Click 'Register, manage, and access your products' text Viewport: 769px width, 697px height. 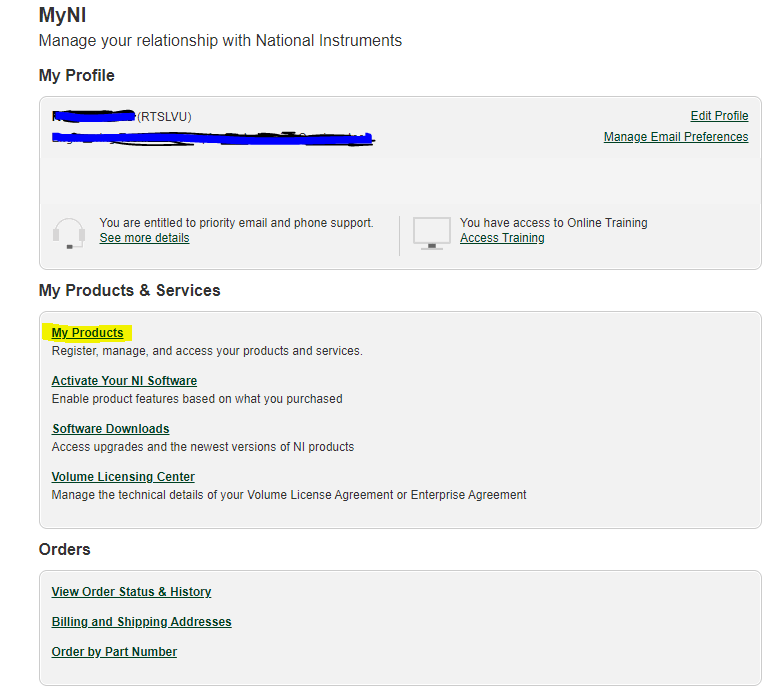point(207,351)
